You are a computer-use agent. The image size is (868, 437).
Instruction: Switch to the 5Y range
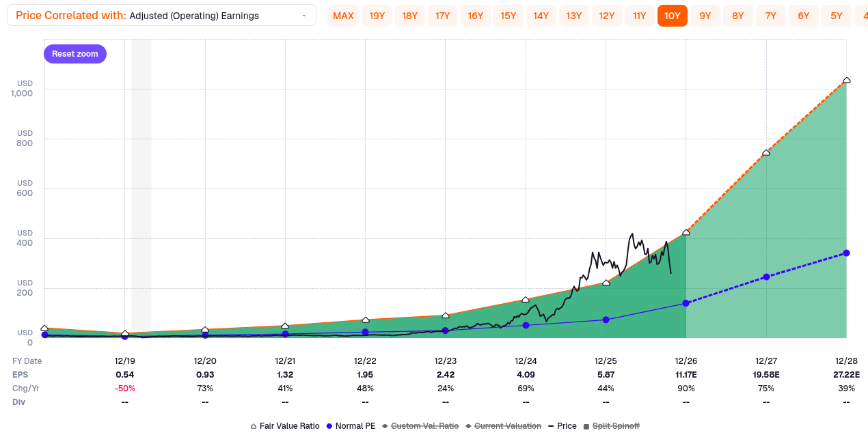click(837, 16)
